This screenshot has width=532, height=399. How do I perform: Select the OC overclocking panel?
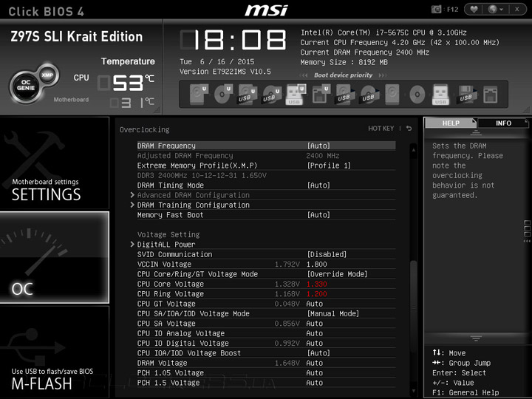point(54,257)
